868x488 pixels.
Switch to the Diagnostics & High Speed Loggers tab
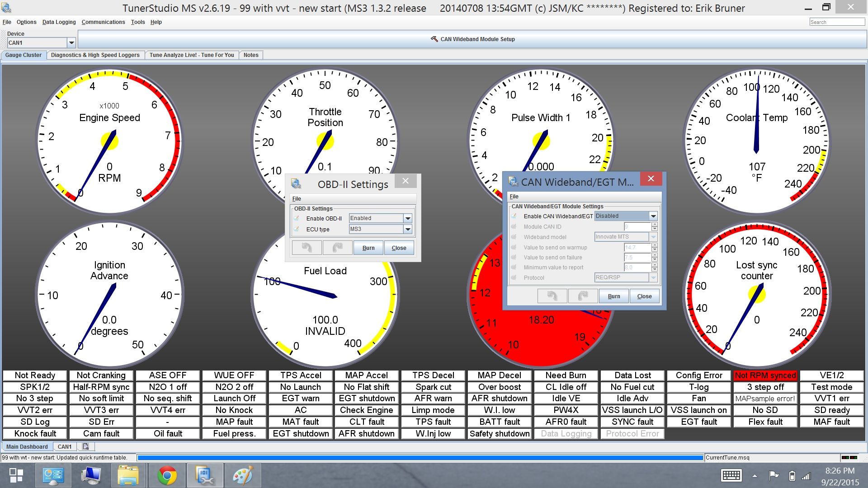95,55
